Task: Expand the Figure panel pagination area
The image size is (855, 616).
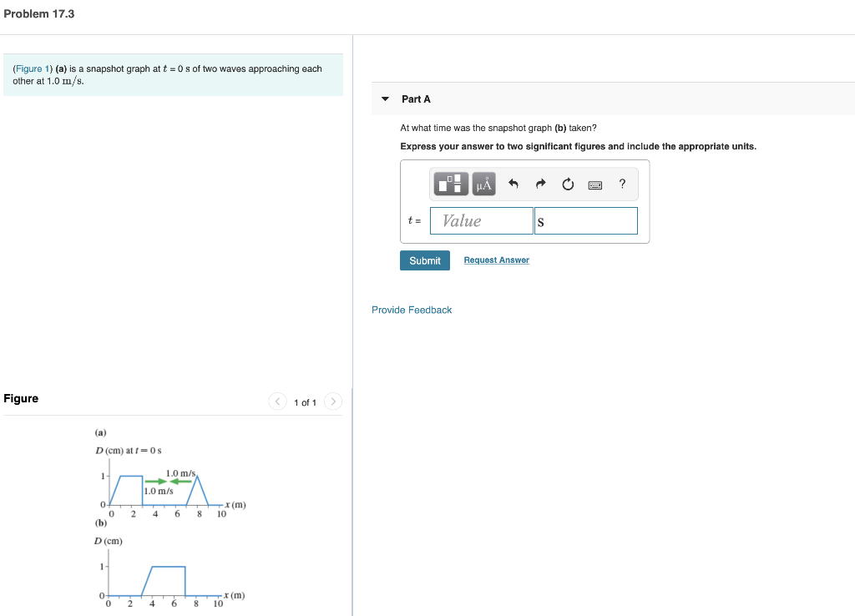Action: point(305,401)
